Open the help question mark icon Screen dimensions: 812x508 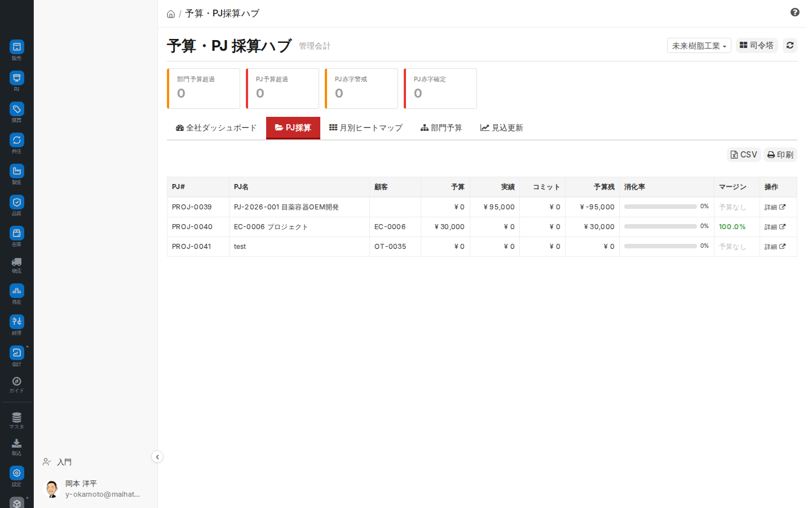(795, 12)
